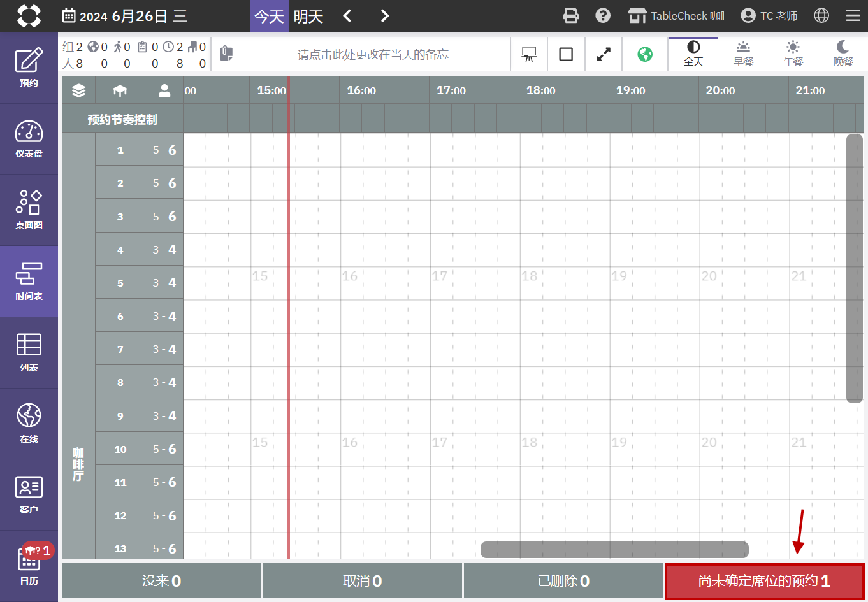Click the printer icon in top bar
This screenshot has width=868, height=602.
pyautogui.click(x=571, y=16)
